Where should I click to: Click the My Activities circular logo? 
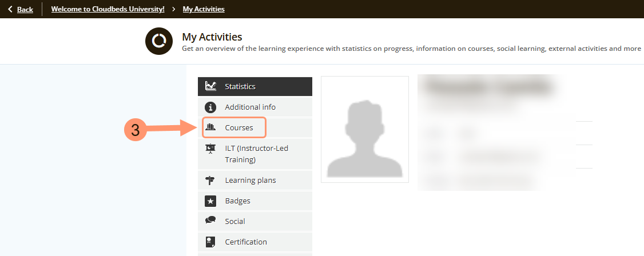159,41
